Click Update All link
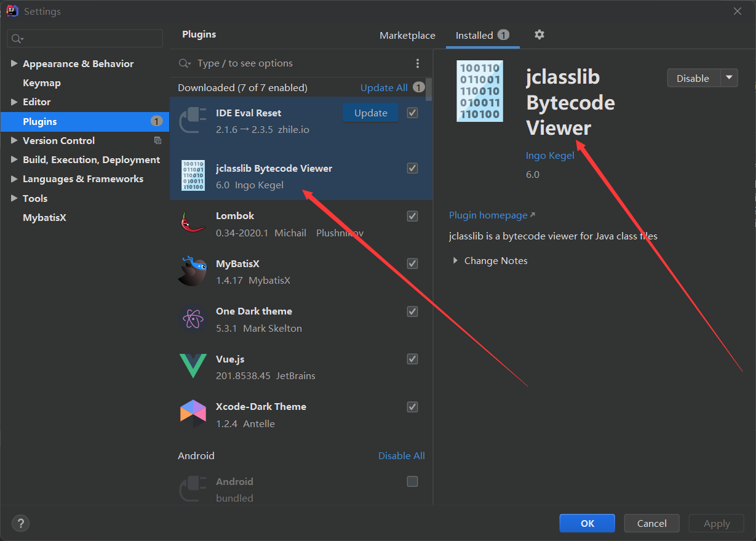Viewport: 756px width, 541px height. pos(384,87)
